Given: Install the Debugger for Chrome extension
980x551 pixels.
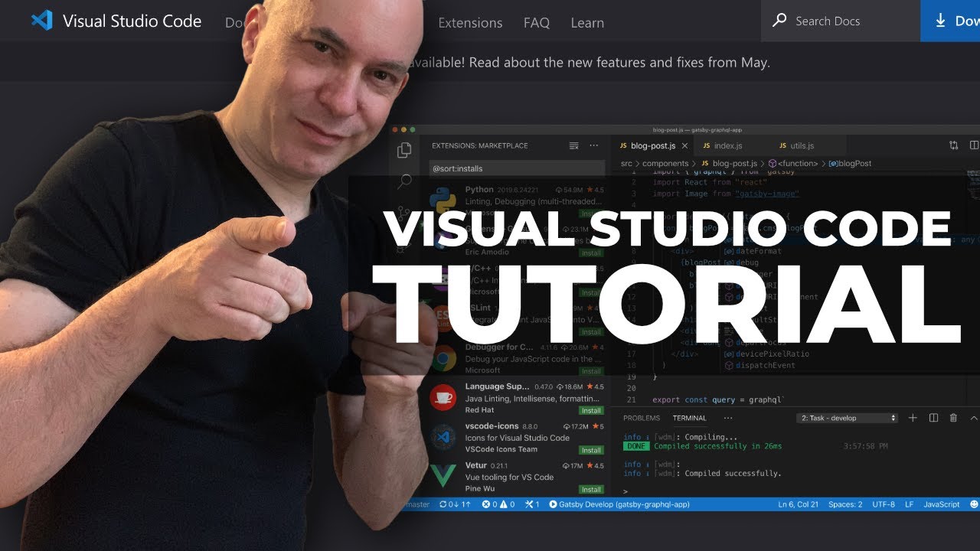Looking at the screenshot, I should coord(591,370).
